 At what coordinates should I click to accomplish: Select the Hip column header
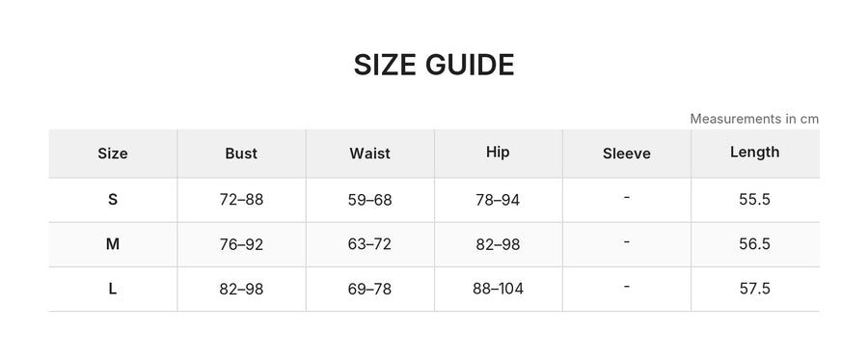pos(498,152)
